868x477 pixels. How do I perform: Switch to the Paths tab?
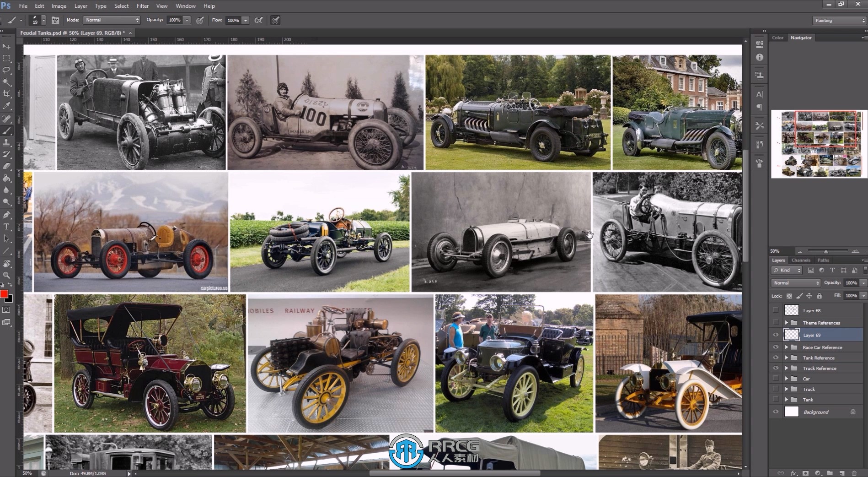(823, 260)
